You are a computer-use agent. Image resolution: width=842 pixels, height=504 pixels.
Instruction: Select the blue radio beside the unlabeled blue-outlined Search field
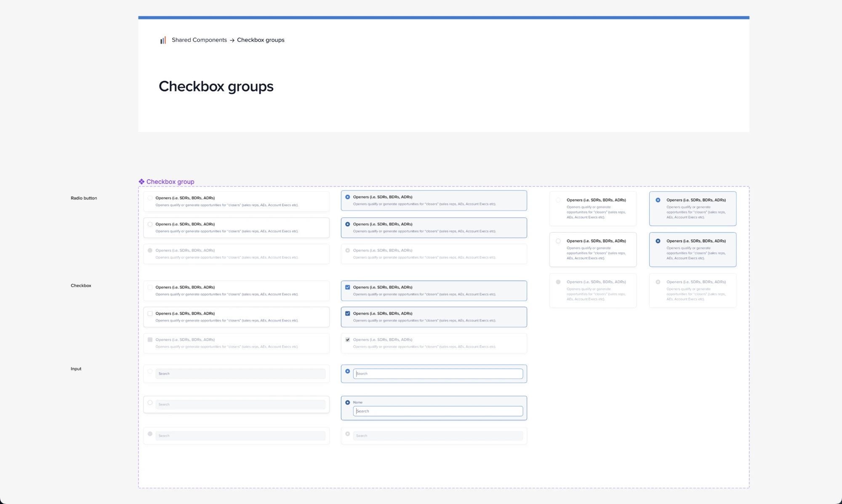(x=347, y=371)
